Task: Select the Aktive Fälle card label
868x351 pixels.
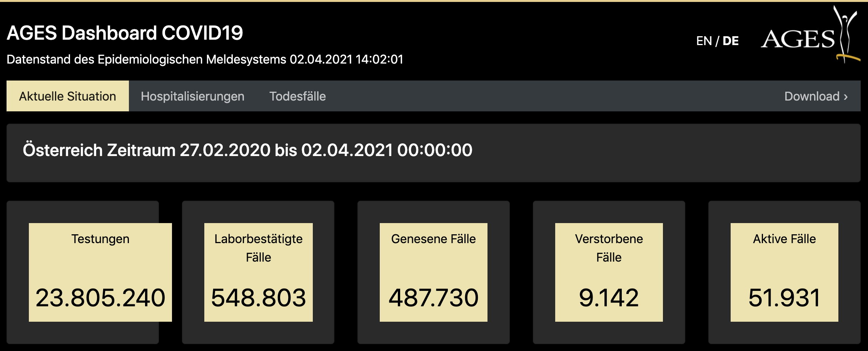Action: (785, 239)
